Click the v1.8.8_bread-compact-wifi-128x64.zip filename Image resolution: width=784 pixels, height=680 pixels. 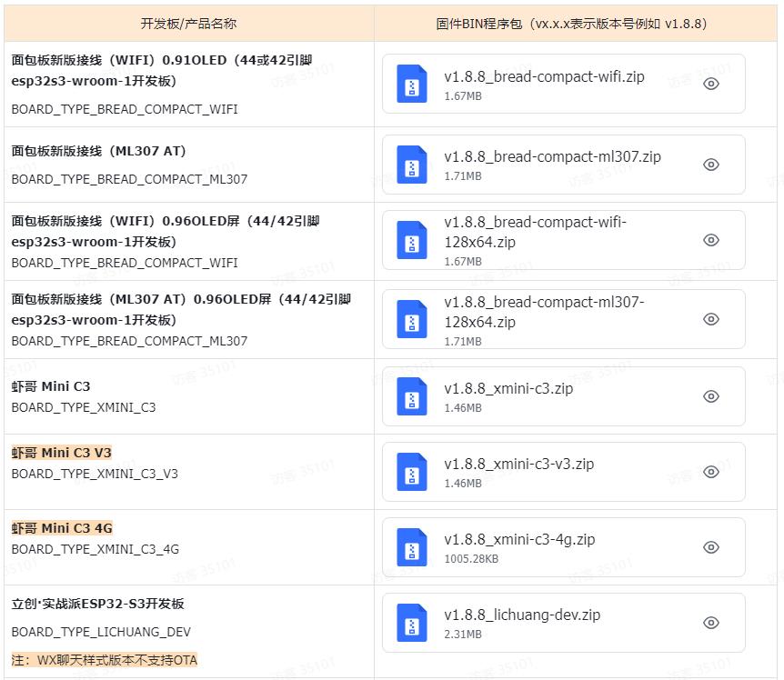[x=535, y=232]
